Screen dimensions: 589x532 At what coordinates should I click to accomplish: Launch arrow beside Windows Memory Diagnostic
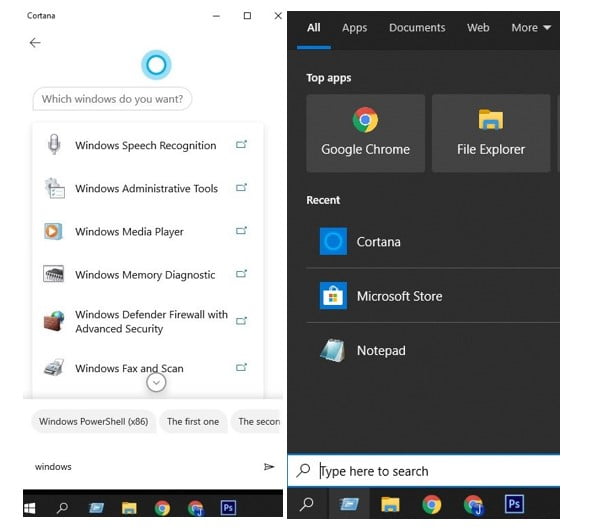pos(241,274)
